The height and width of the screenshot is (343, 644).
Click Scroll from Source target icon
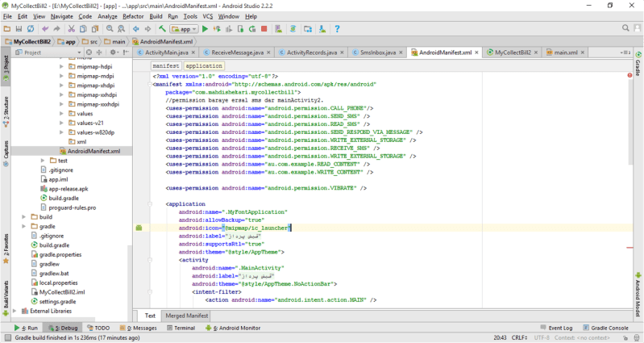click(x=89, y=52)
